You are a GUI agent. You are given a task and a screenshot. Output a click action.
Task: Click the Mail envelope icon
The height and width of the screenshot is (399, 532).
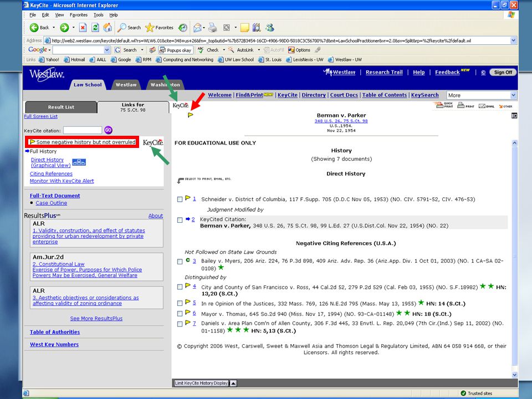(197, 28)
